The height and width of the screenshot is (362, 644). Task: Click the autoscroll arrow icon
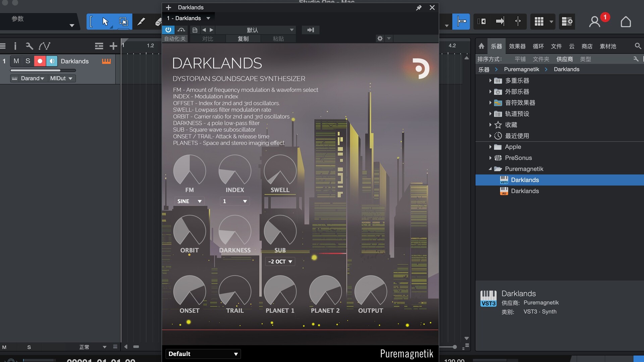pyautogui.click(x=500, y=21)
